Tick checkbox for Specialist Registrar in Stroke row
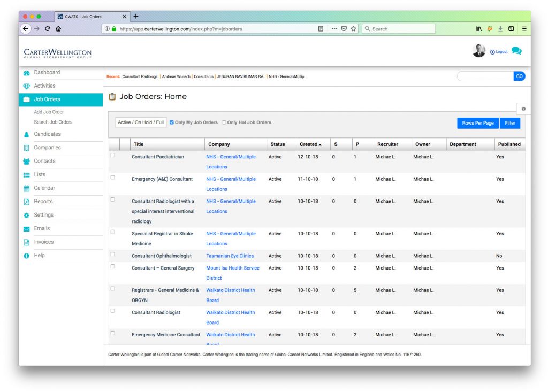 click(x=112, y=232)
